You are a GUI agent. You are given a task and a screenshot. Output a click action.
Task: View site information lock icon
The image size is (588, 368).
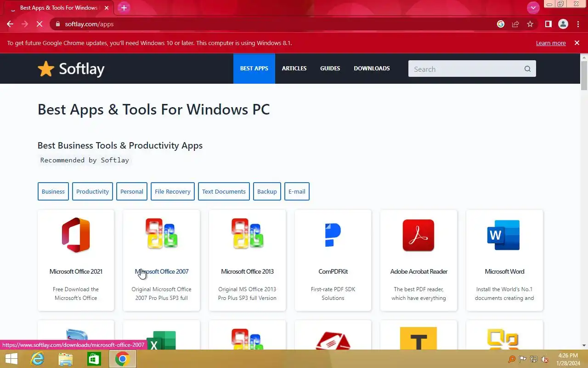[x=57, y=24]
